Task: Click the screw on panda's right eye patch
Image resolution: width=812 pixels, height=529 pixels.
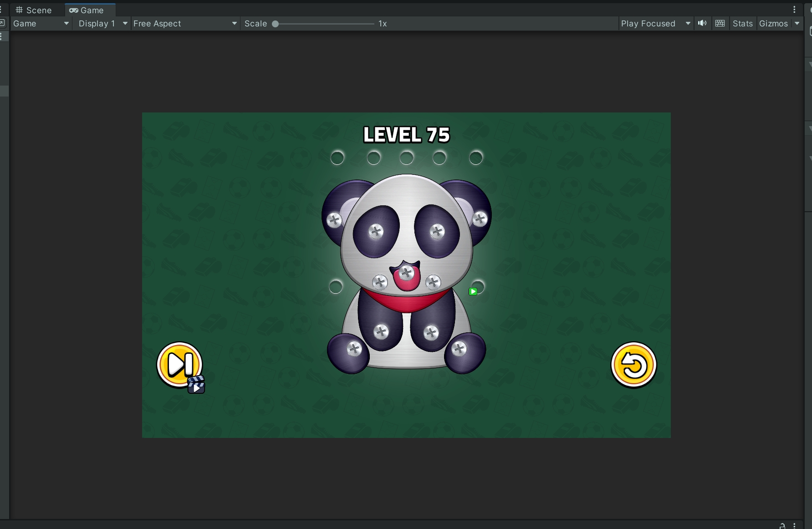Action: click(x=437, y=231)
